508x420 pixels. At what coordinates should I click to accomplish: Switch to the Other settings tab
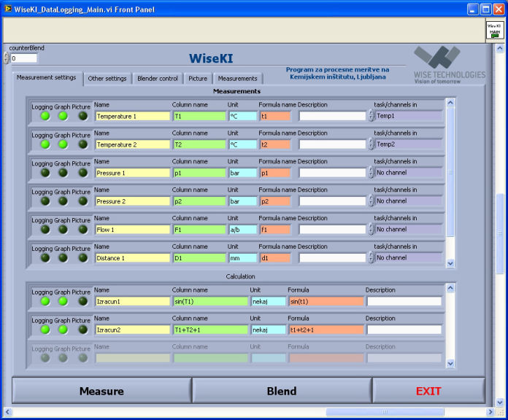tap(107, 79)
